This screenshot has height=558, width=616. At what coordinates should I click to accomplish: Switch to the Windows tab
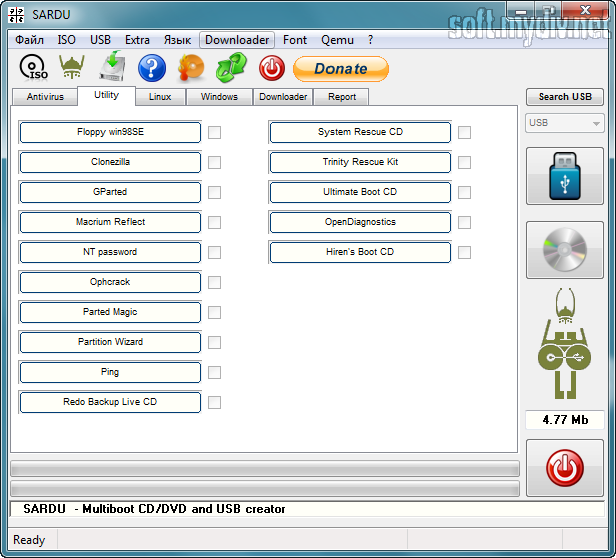coord(219,97)
